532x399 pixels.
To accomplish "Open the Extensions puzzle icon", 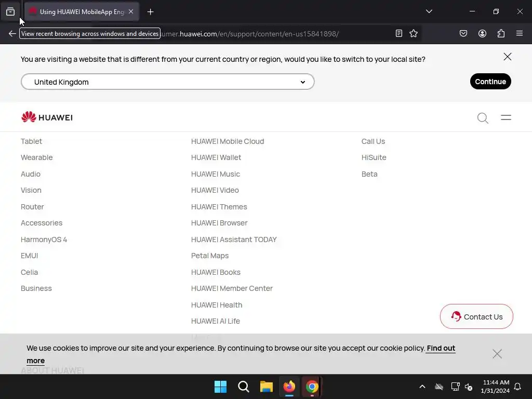I will (501, 33).
